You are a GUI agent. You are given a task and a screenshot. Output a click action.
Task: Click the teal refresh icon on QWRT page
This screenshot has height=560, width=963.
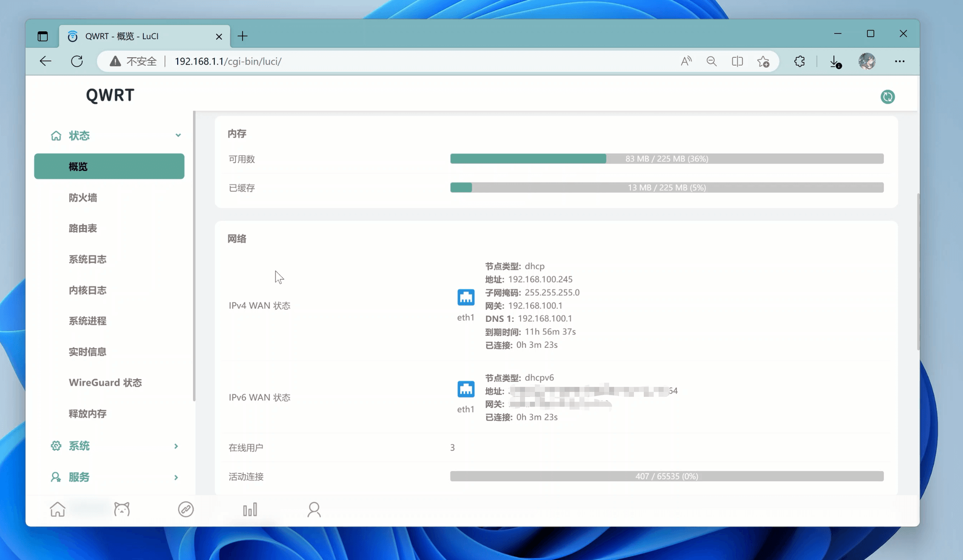coord(887,97)
